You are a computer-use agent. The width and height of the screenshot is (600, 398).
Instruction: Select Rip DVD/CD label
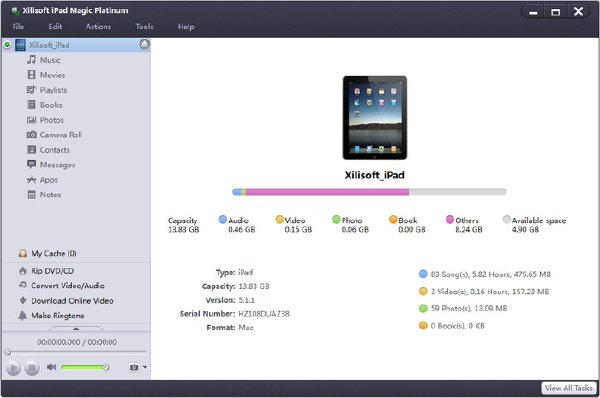click(52, 271)
